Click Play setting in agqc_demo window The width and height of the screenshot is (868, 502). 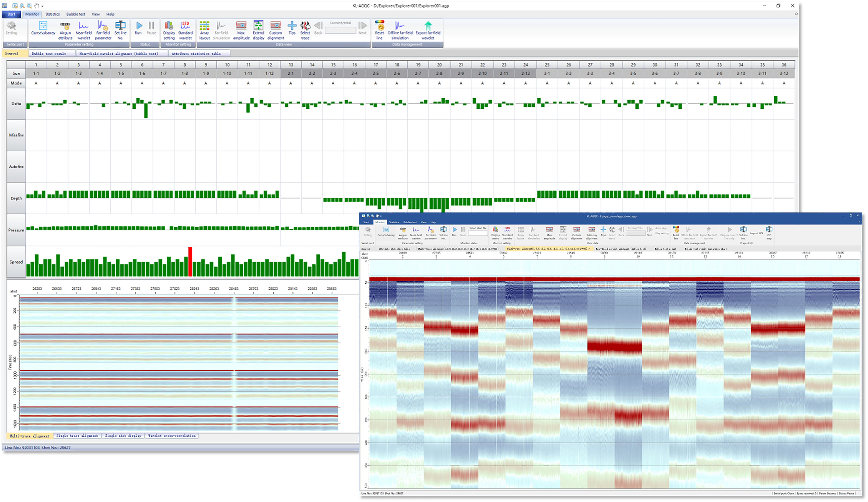pos(662,233)
